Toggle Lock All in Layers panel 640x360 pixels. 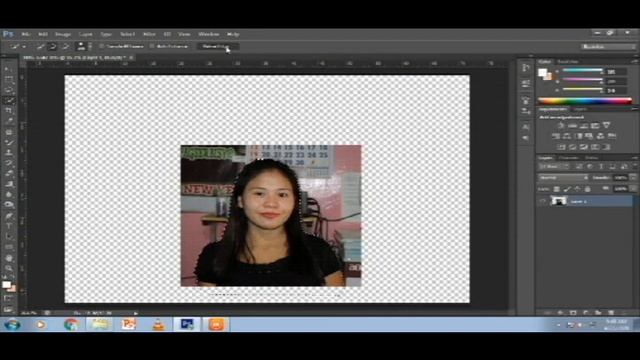pos(587,189)
